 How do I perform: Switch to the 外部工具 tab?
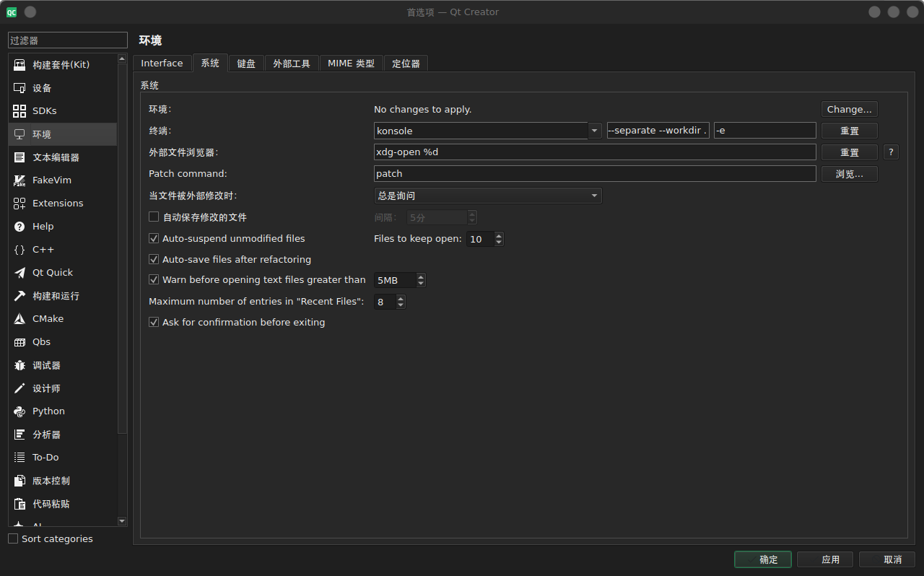[292, 64]
